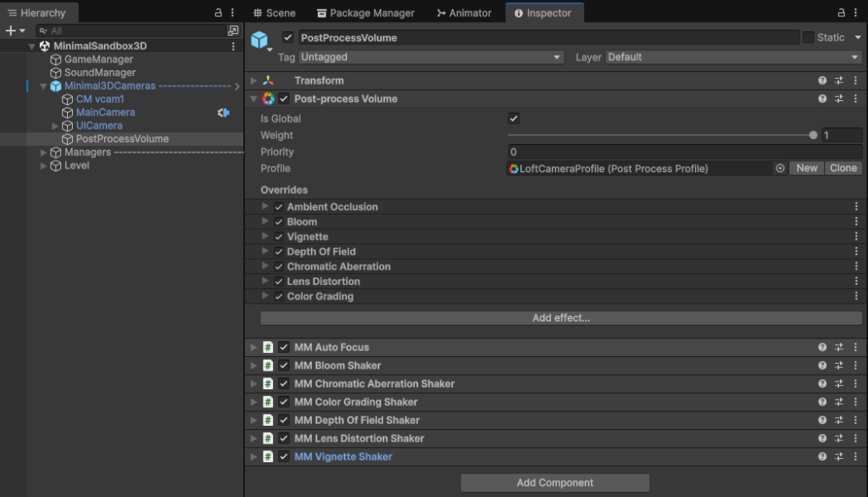Open MM Auto Focus component options menu
Viewport: 868px width, 497px height.
(x=855, y=348)
